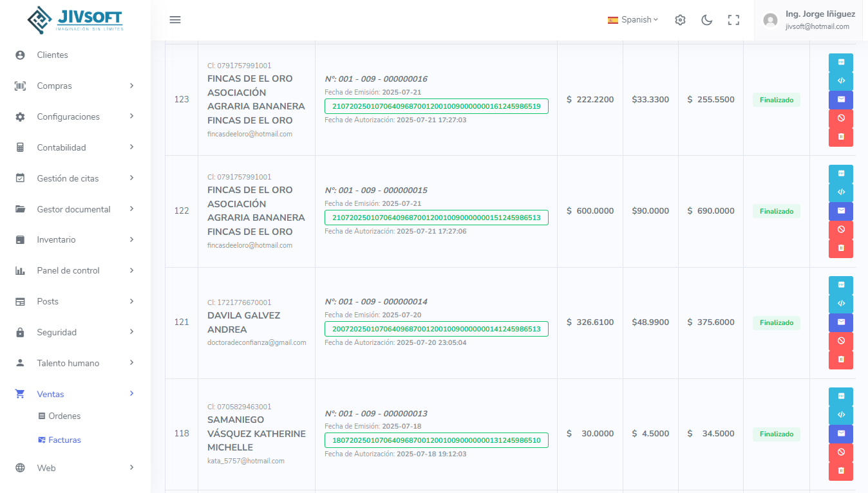Click access key of invoice 000000016
The height and width of the screenshot is (493, 868).
(x=436, y=106)
